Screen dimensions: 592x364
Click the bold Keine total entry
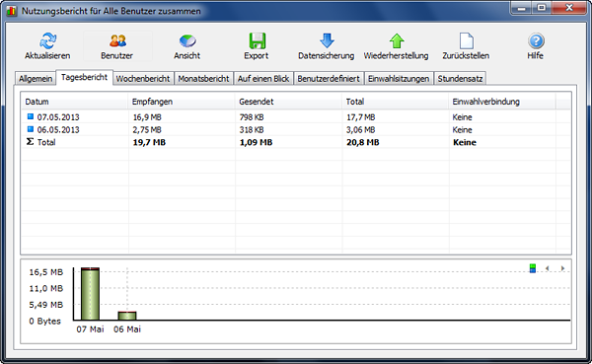[465, 142]
